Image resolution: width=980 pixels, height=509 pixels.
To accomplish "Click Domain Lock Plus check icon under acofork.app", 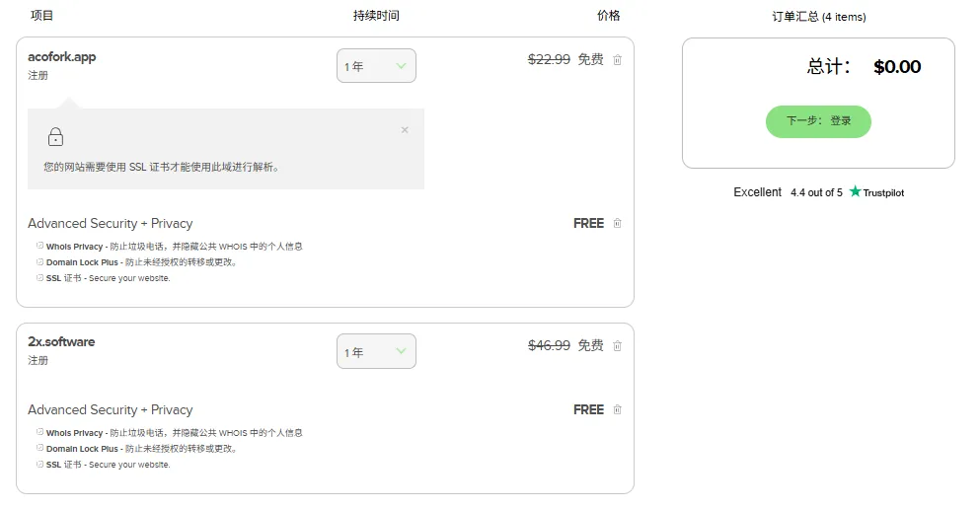I will tap(39, 262).
